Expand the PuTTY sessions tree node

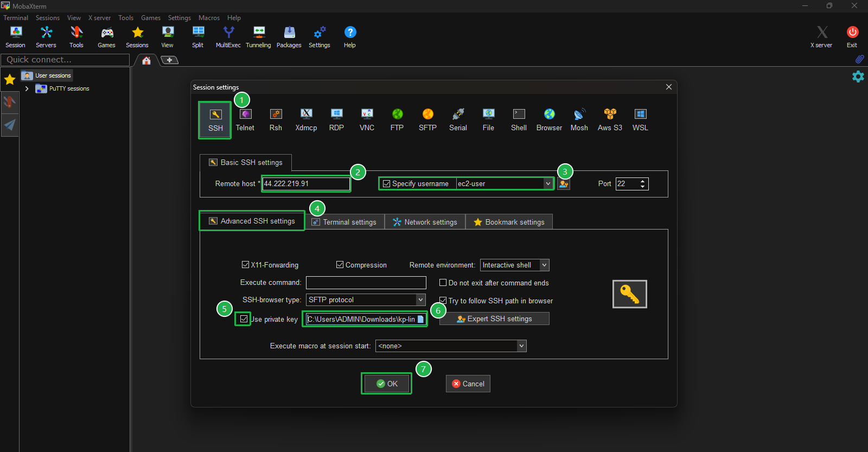pyautogui.click(x=27, y=88)
